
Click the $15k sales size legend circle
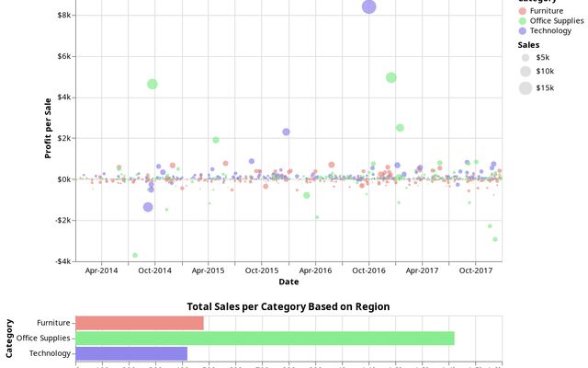coord(525,87)
